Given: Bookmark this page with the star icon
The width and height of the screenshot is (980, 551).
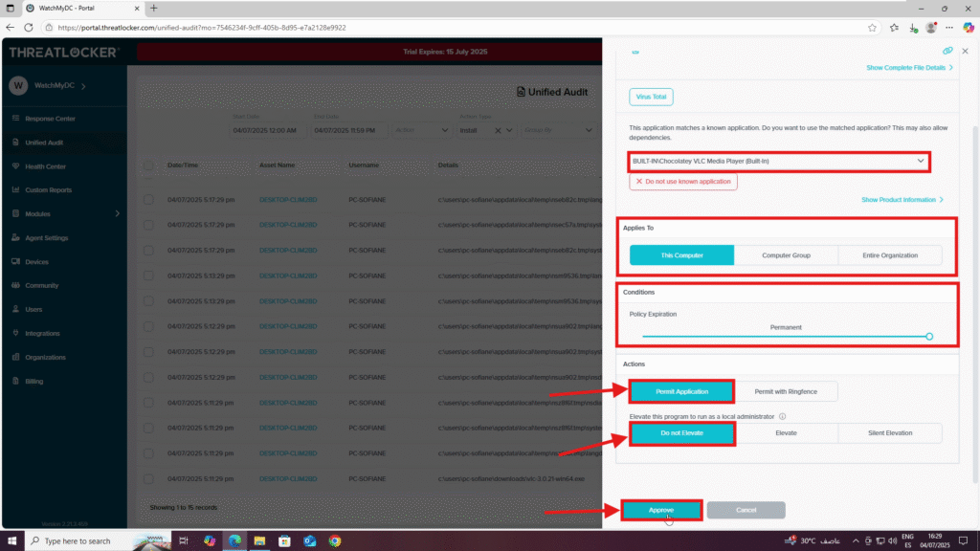Looking at the screenshot, I should 872,28.
